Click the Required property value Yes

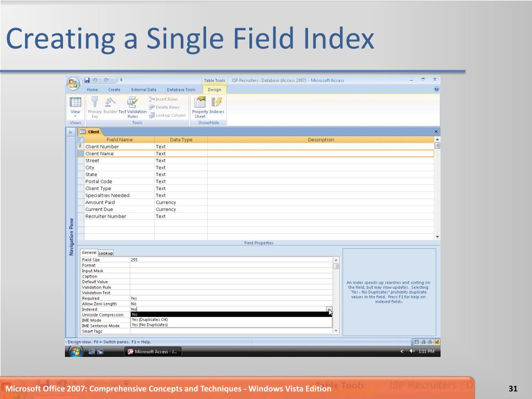coord(231,298)
